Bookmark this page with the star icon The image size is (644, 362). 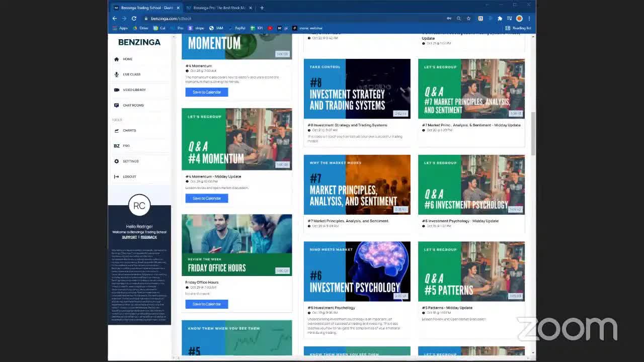point(468,19)
